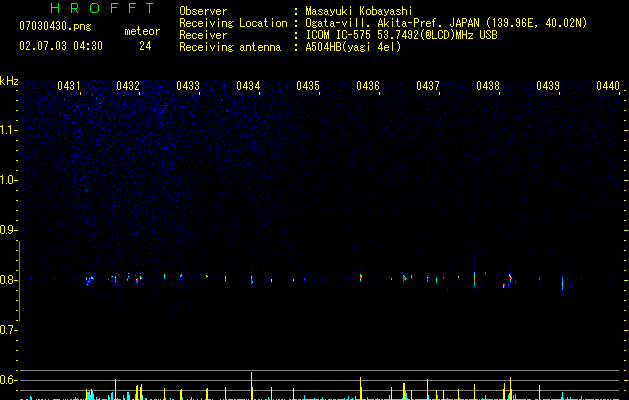Click the Observer label
This screenshot has width=629, height=400.
[x=203, y=11]
